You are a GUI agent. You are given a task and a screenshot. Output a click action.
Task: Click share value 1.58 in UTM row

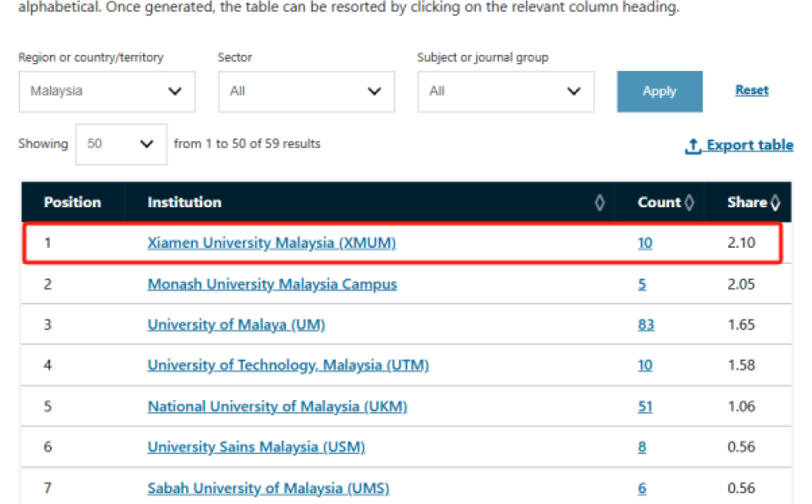741,365
